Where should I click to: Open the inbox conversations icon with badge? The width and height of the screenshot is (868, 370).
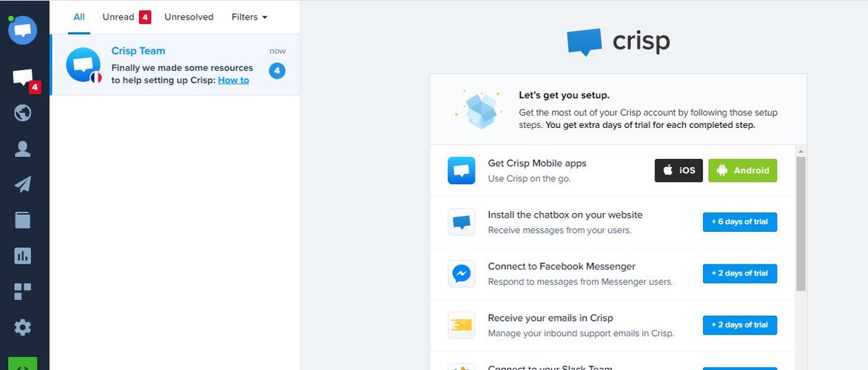24,78
